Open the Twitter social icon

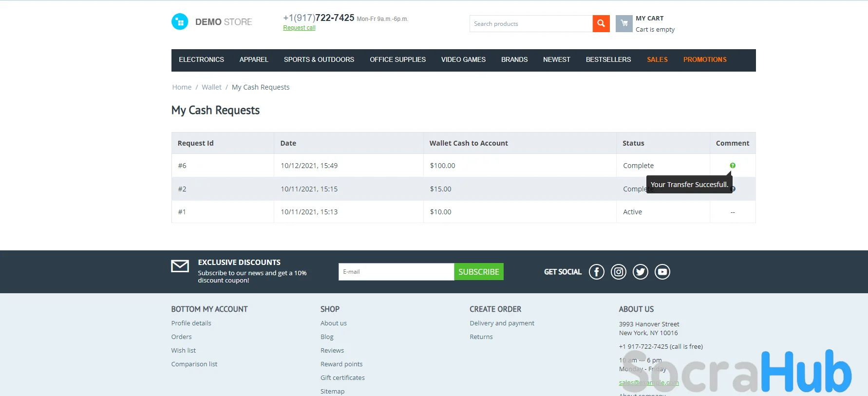tap(640, 272)
